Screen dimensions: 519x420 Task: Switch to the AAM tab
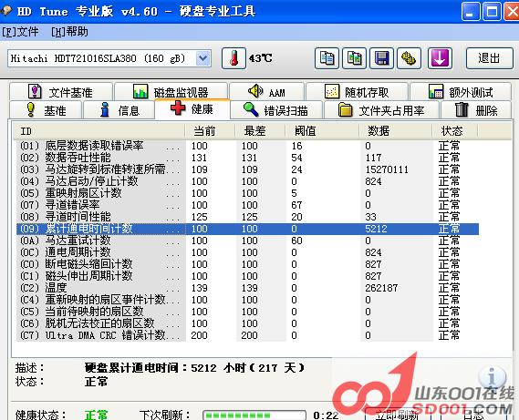click(266, 92)
